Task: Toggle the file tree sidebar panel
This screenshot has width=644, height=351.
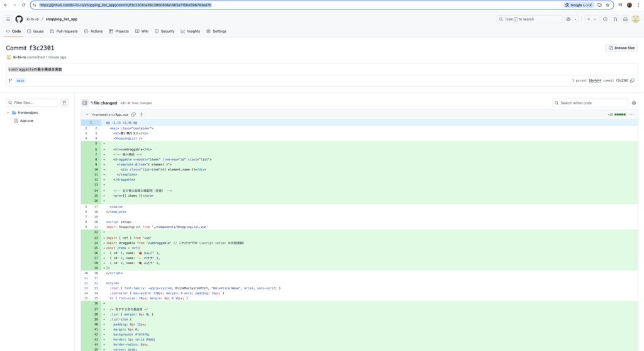Action: point(85,103)
